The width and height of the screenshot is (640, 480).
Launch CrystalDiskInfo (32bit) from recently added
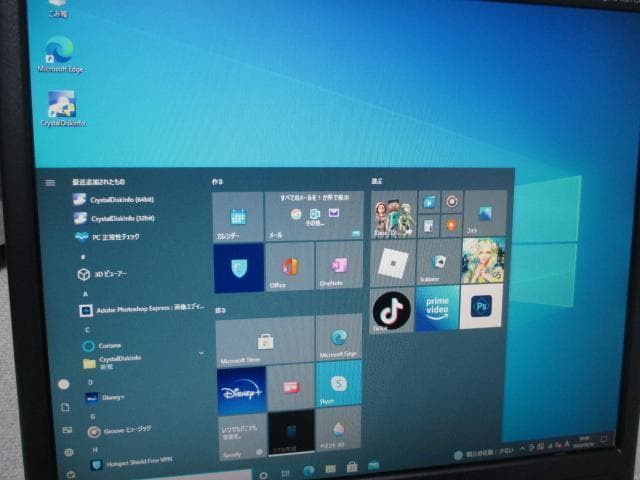(114, 218)
